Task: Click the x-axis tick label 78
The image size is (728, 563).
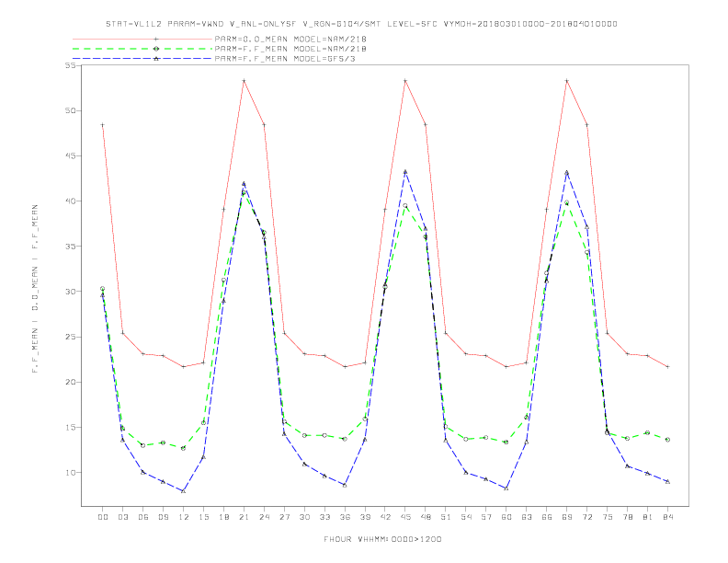Action: point(628,517)
